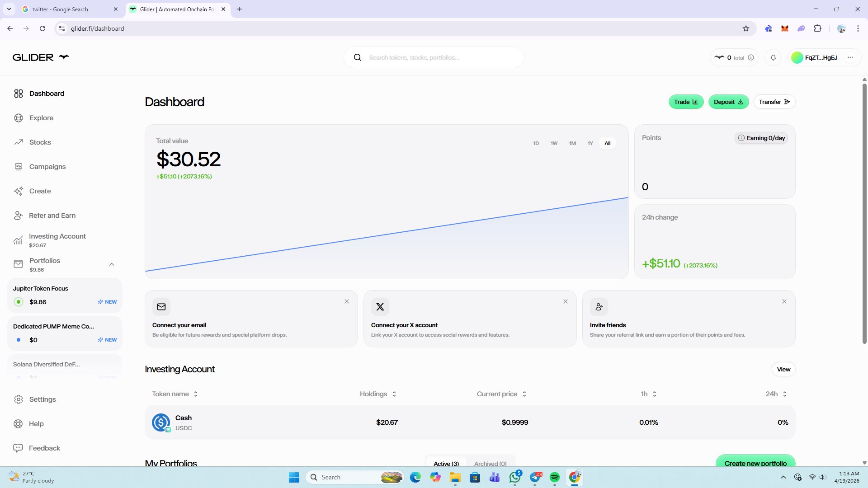Click the green Deposit button
This screenshot has height=488, width=868.
(728, 102)
